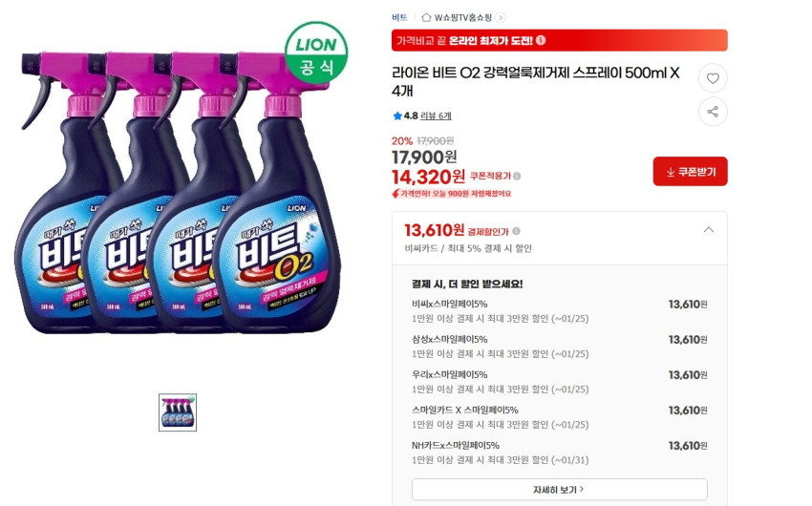The width and height of the screenshot is (812, 506).
Task: Expand the W쇼핑TV홈쇼핑 store arrow
Action: (502, 17)
